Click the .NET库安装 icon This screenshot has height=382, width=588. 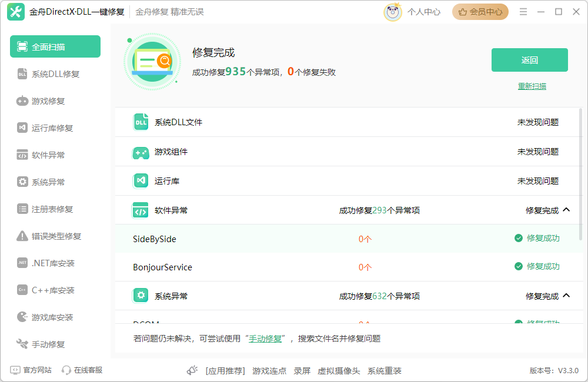coord(22,263)
